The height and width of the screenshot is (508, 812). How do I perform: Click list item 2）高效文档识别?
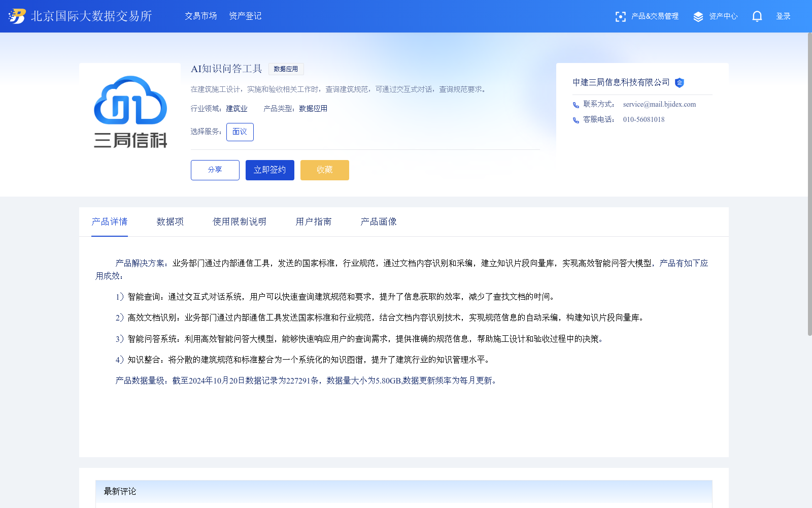point(381,317)
